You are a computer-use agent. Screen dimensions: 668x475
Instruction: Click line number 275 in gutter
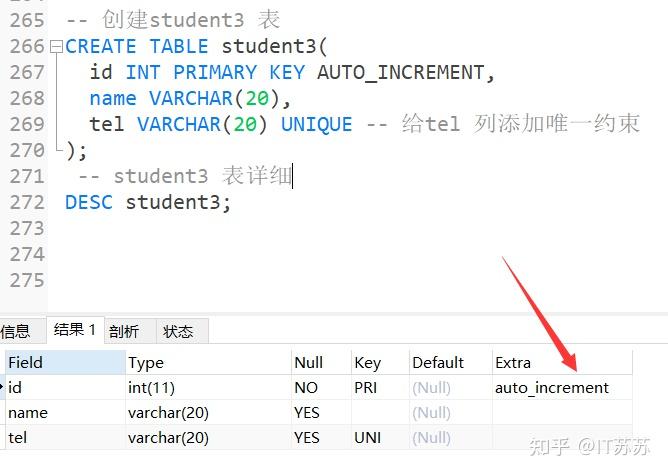(x=27, y=280)
